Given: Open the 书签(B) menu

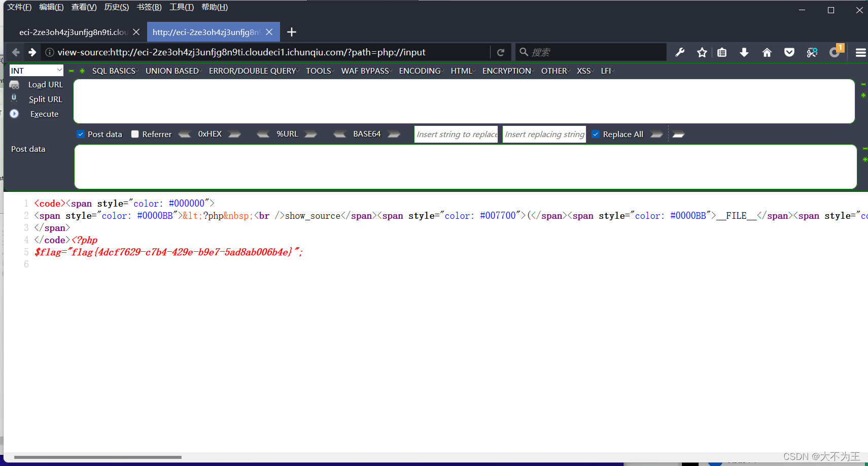Looking at the screenshot, I should point(149,7).
